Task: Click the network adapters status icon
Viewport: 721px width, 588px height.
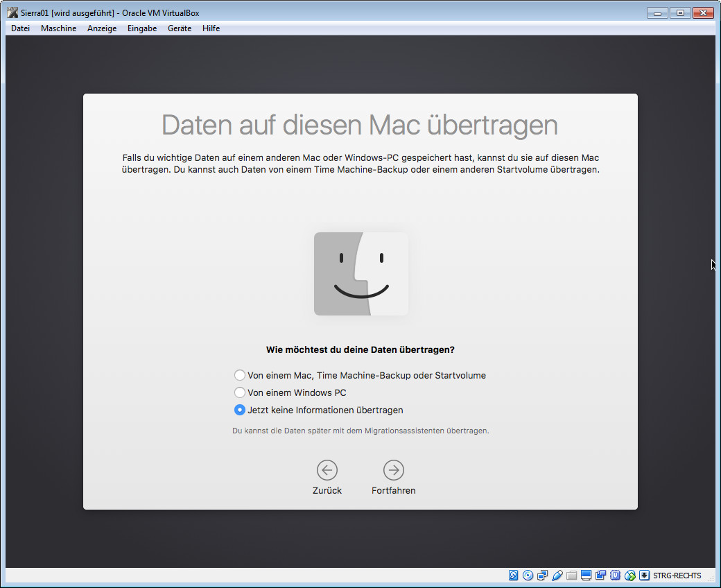Action: [x=543, y=576]
